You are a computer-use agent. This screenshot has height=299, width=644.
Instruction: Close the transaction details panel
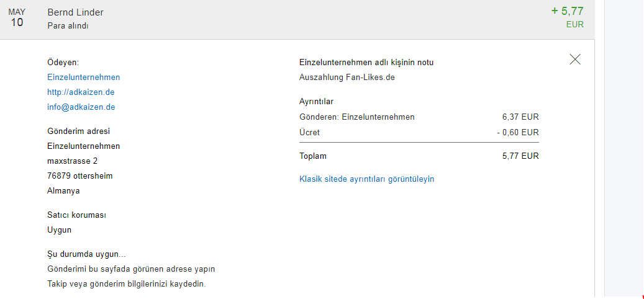click(x=575, y=60)
